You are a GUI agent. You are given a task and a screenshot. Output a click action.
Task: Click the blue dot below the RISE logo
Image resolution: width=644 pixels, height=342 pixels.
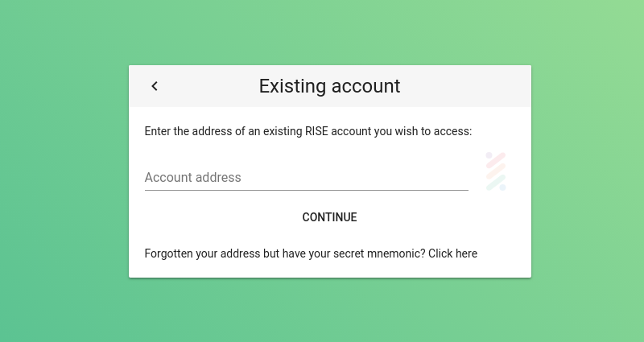[x=502, y=187]
